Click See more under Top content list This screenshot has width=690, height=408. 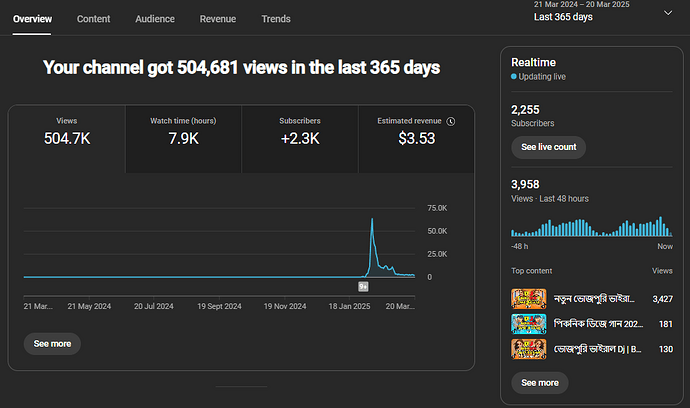[x=539, y=382]
